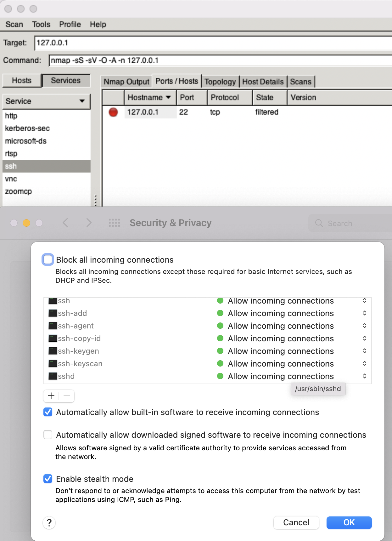Click the ssh-agent terminal icon
The width and height of the screenshot is (392, 541).
point(53,326)
